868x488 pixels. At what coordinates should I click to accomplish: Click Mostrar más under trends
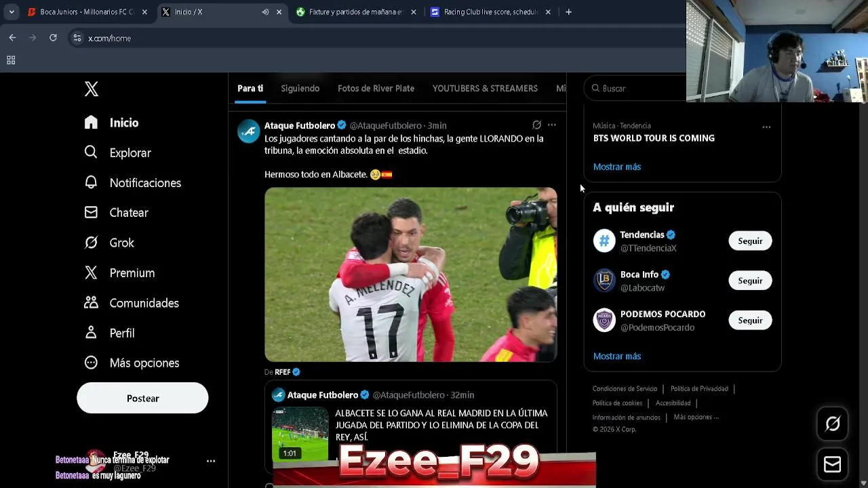click(617, 167)
